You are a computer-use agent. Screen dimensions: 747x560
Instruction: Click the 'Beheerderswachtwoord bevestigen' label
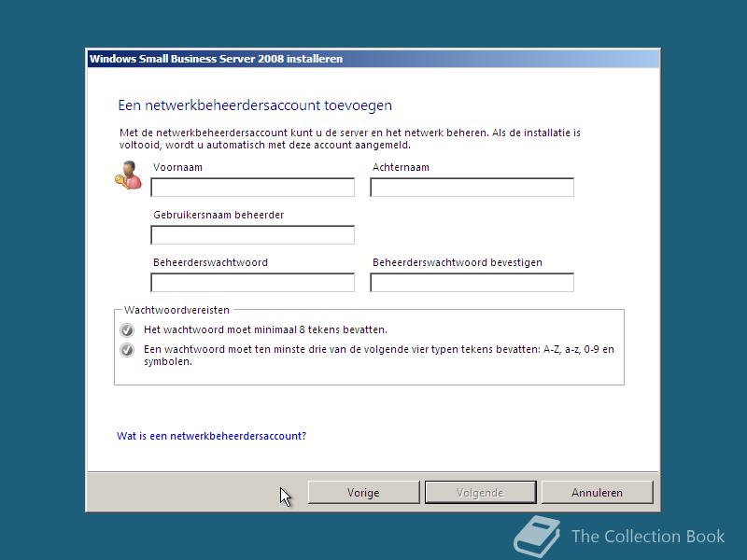pos(458,262)
